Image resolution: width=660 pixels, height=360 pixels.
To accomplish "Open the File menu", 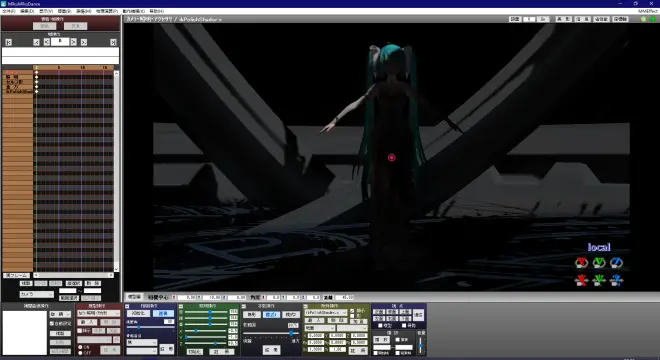I will pos(9,11).
